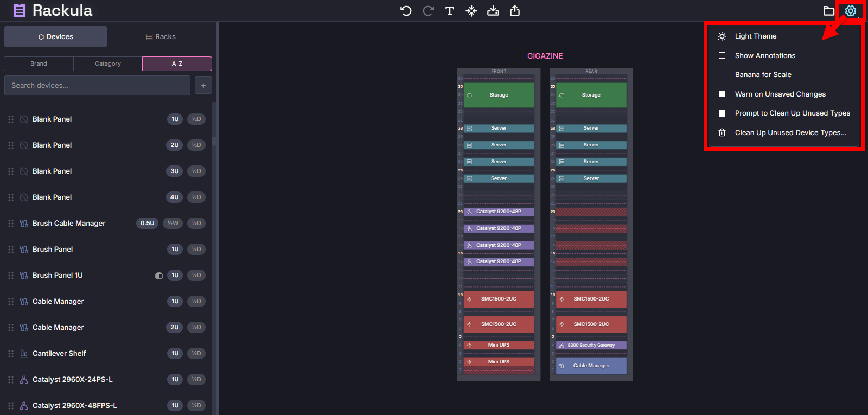868x415 pixels.
Task: Click the plus button beside search
Action: (203, 86)
